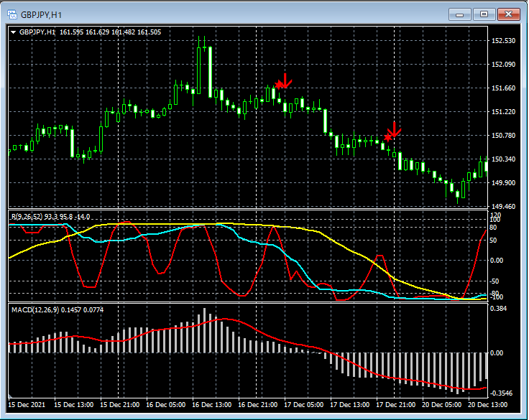Click the GBPJPY,H1 chart window icon
Screen dimensions: 529x420
pyautogui.click(x=12, y=14)
